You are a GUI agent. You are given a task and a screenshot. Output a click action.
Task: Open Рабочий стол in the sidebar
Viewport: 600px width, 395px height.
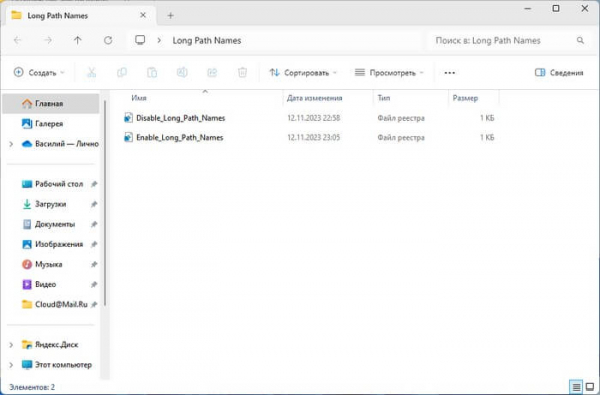(x=52, y=184)
